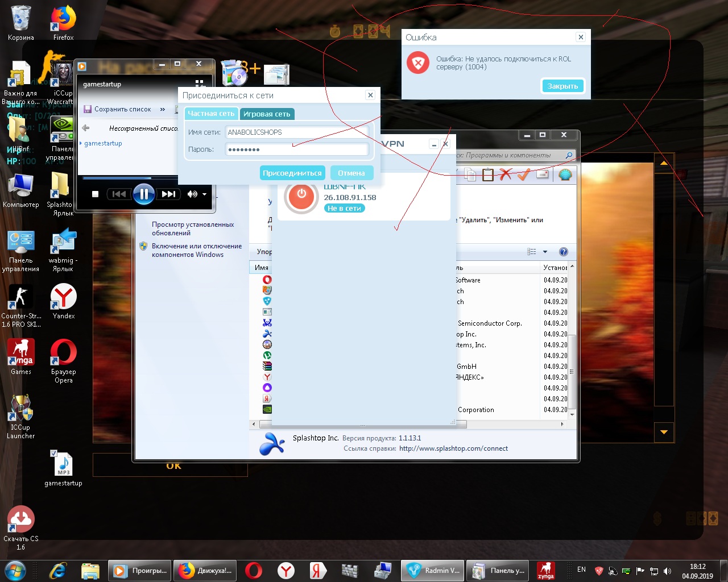728x582 pixels.
Task: Go to previous track in media player
Action: (119, 194)
